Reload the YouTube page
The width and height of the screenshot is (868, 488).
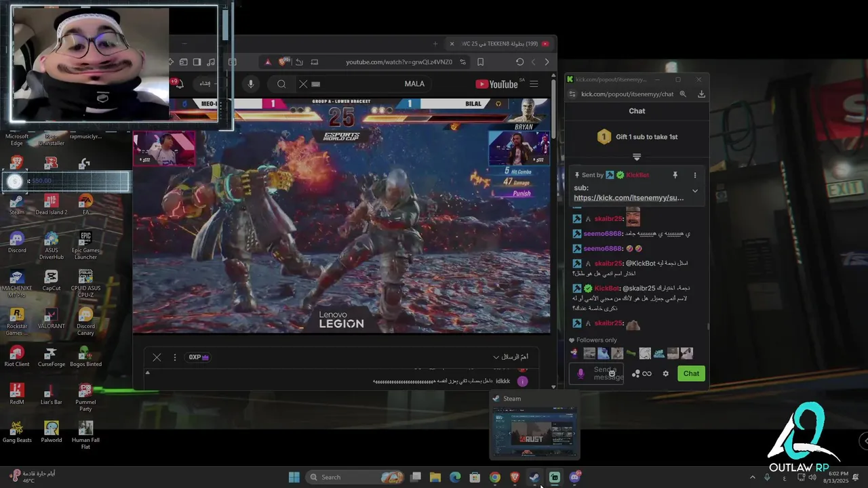[x=519, y=62]
